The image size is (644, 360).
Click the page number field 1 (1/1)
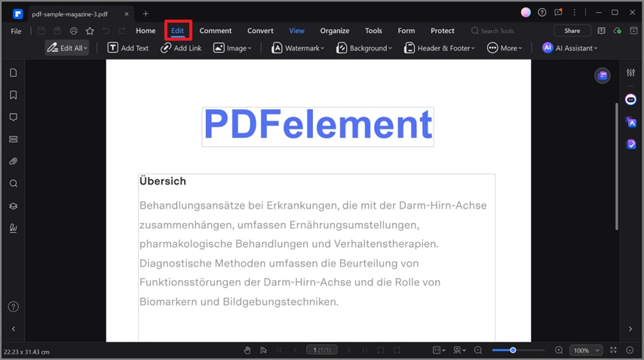click(x=321, y=349)
